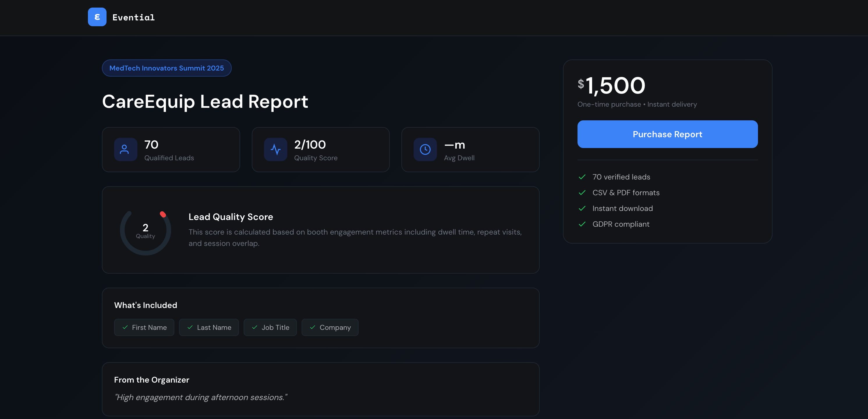Select the Job Title field chip
The image size is (868, 419).
[270, 328]
